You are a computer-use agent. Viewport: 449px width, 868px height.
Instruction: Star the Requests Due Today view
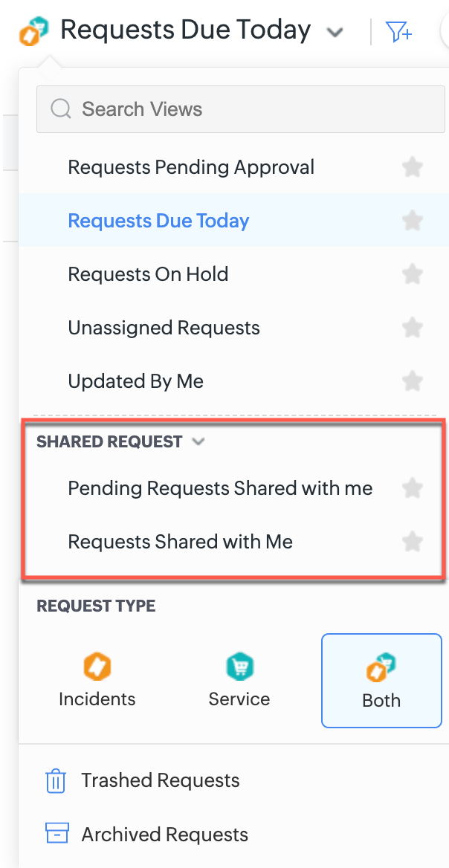(412, 221)
